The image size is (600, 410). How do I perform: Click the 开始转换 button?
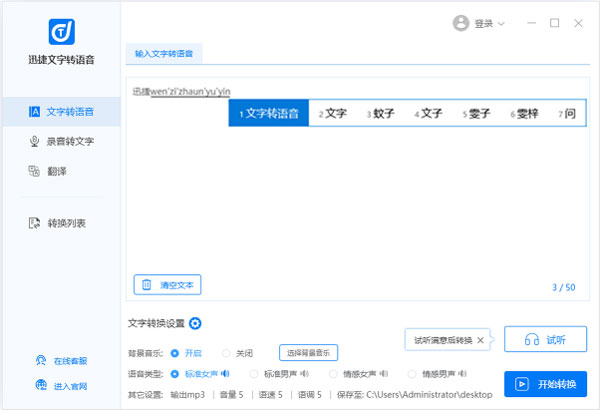coord(545,384)
